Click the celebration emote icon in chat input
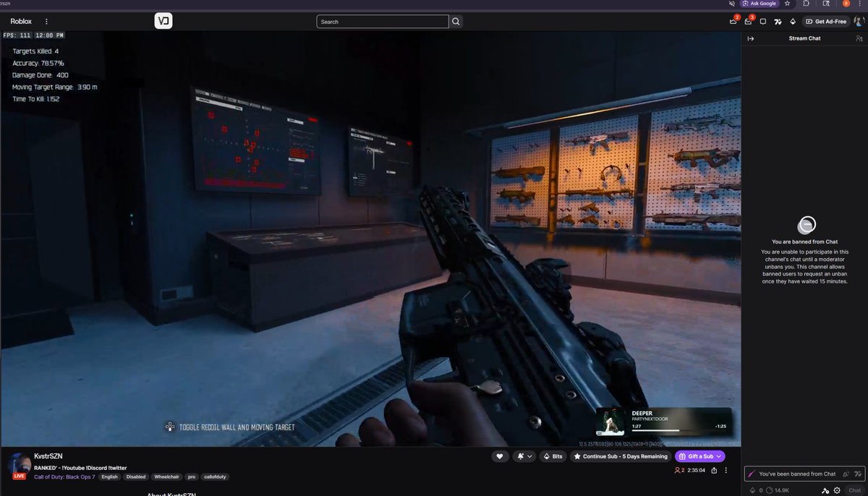Viewport: 868px width, 496px height. (846, 474)
